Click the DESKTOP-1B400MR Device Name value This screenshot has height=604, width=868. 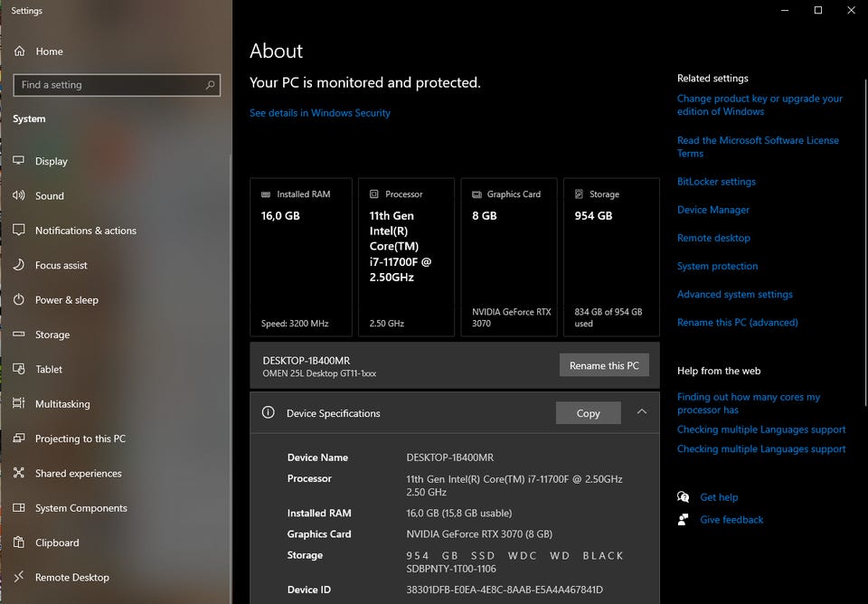point(449,458)
